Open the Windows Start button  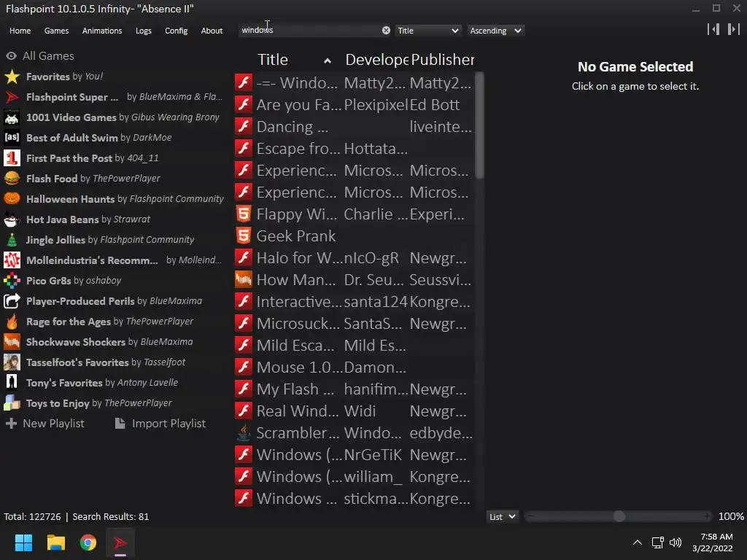[x=23, y=542]
